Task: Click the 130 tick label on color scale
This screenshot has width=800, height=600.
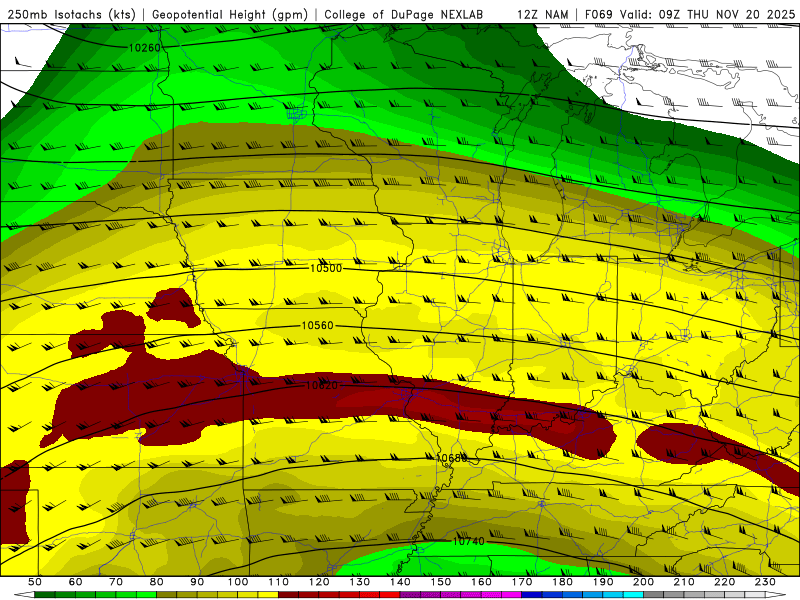Action: tap(360, 582)
